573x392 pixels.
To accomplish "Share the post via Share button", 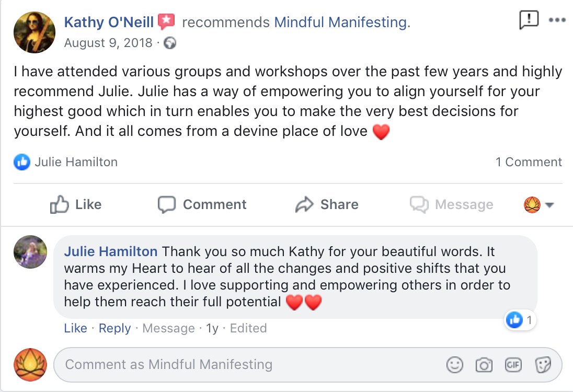I will coord(327,204).
